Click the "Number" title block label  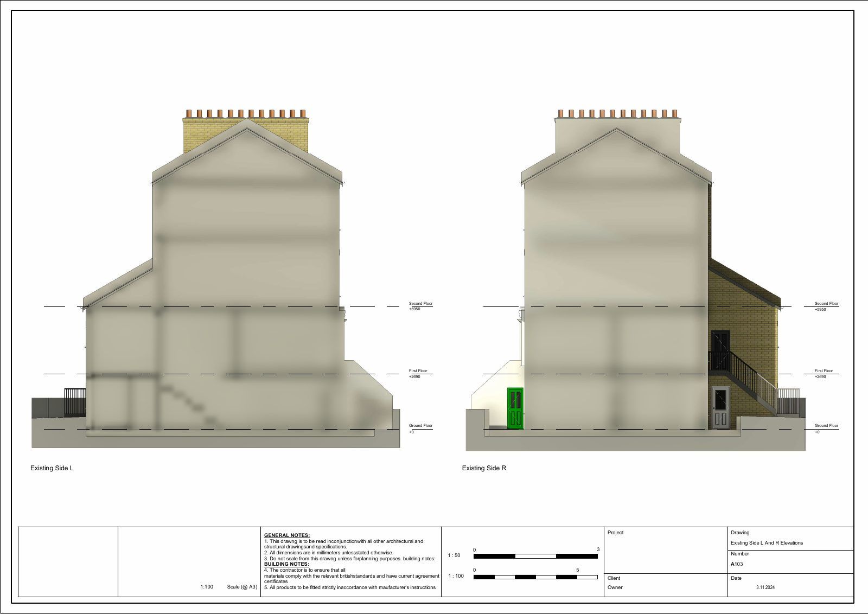[x=740, y=554]
